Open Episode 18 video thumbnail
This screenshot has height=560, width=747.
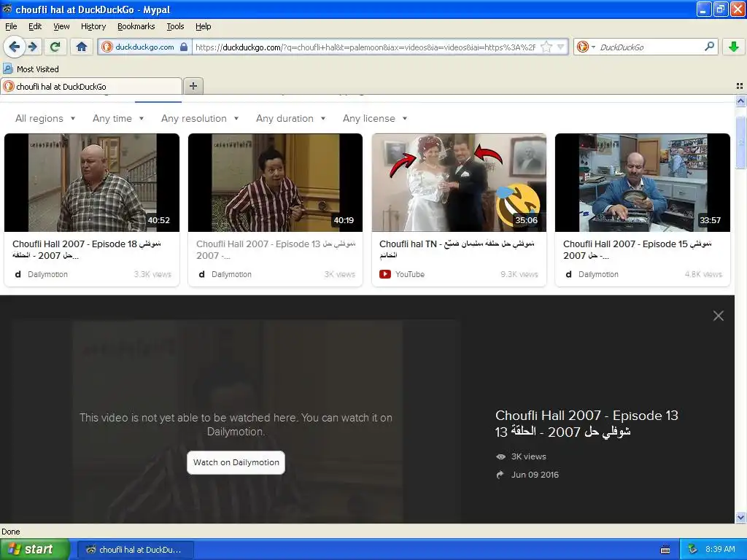tap(92, 183)
